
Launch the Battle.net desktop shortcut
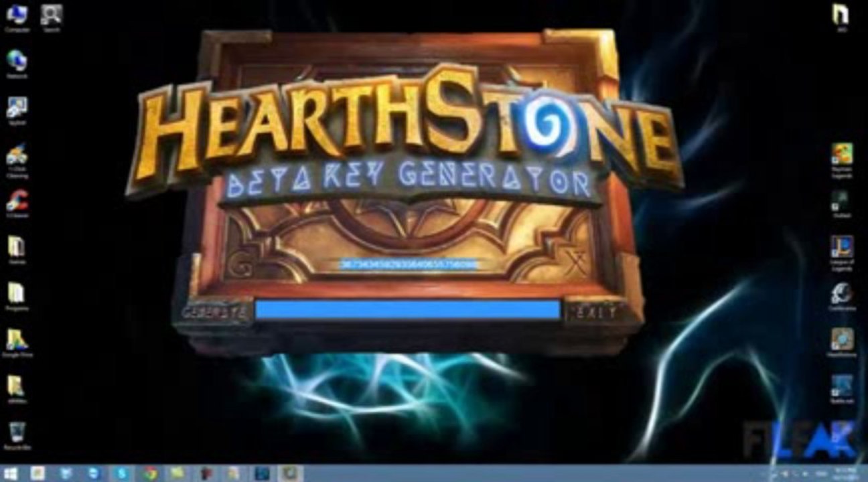coord(842,390)
